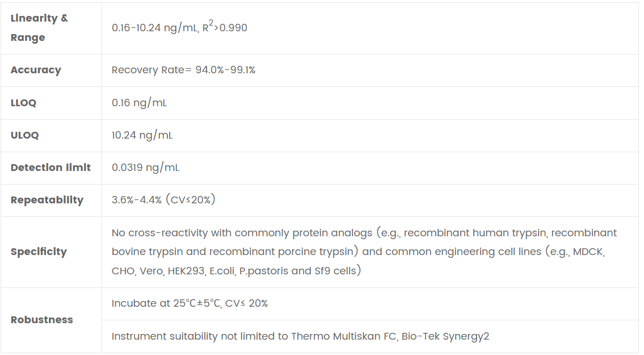644x355 pixels.
Task: Click the Detection limit row label
Action: tap(50, 168)
